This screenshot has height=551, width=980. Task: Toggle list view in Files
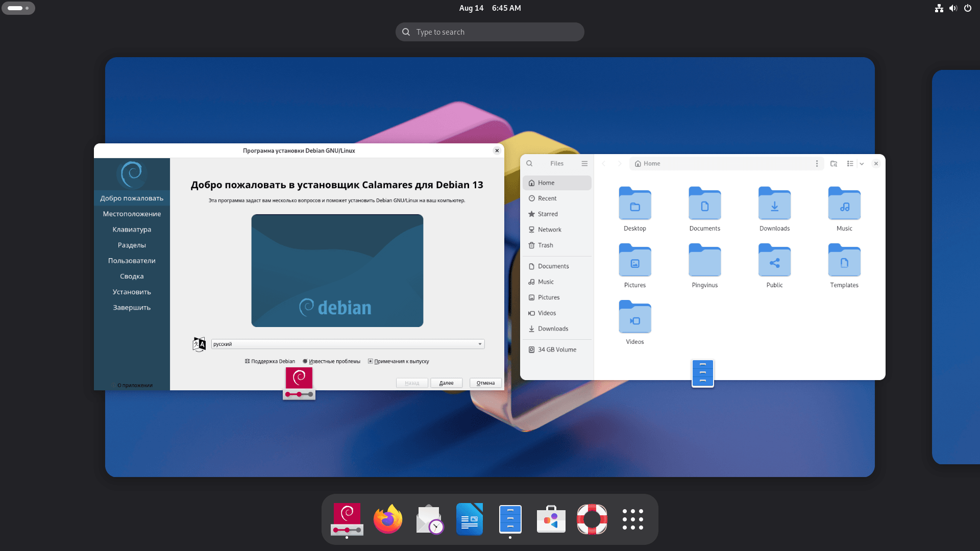[850, 164]
